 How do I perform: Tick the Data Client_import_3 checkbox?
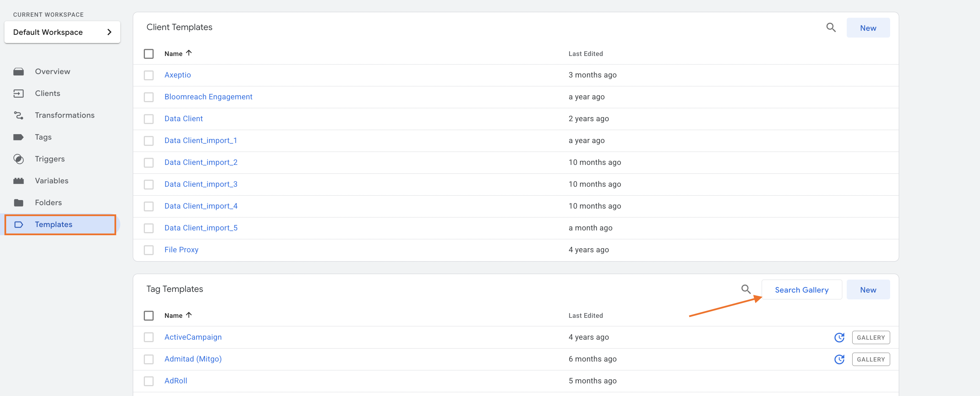149,184
